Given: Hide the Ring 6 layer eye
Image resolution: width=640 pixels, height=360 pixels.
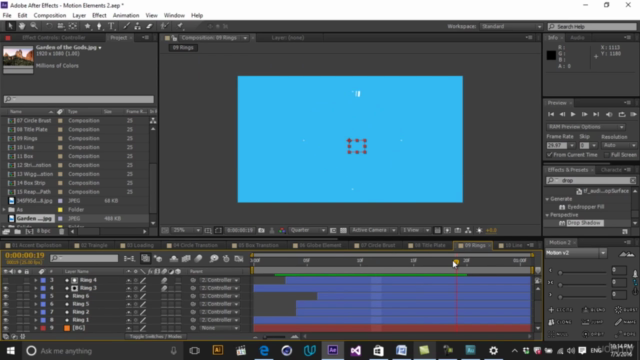Looking at the screenshot, I should point(6,296).
